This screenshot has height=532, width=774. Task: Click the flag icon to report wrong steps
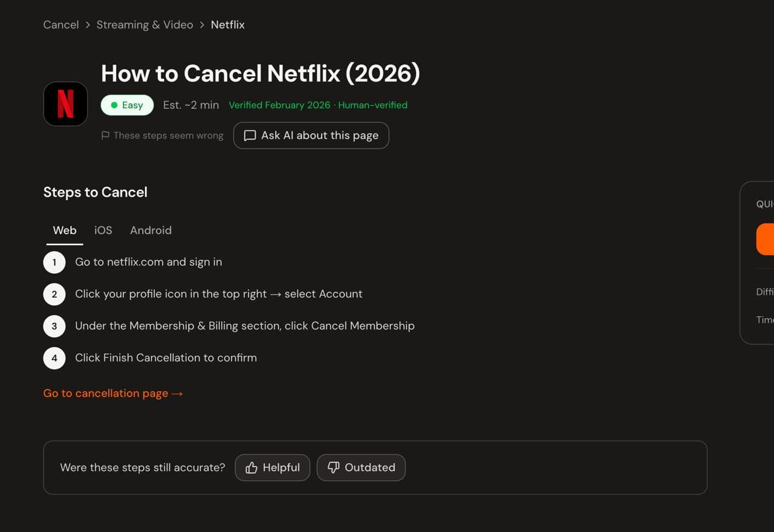pyautogui.click(x=105, y=135)
